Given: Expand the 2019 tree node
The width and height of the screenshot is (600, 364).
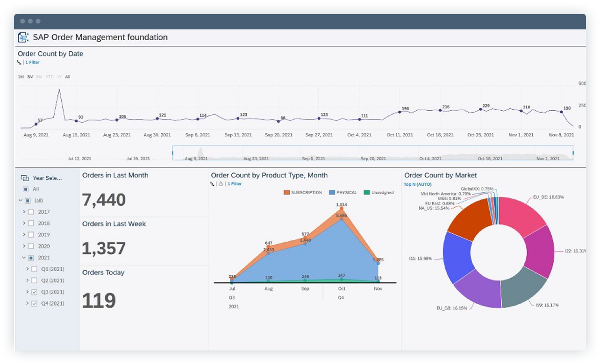Looking at the screenshot, I should 25,234.
